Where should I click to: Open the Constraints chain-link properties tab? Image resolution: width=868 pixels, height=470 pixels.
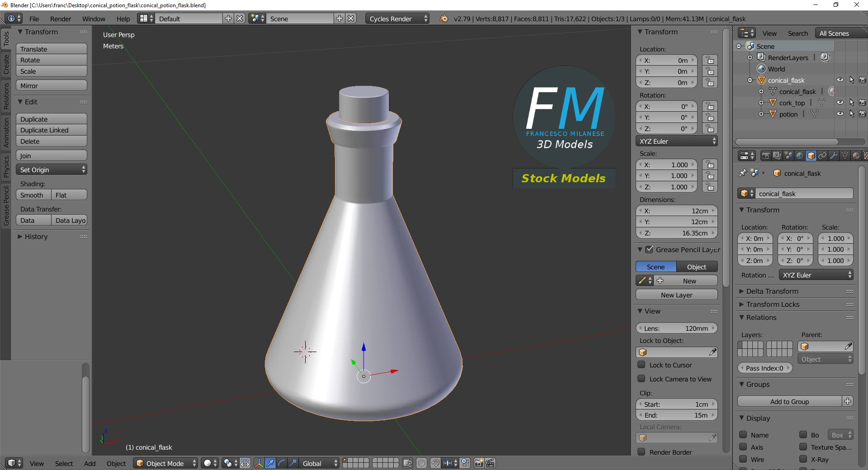823,155
